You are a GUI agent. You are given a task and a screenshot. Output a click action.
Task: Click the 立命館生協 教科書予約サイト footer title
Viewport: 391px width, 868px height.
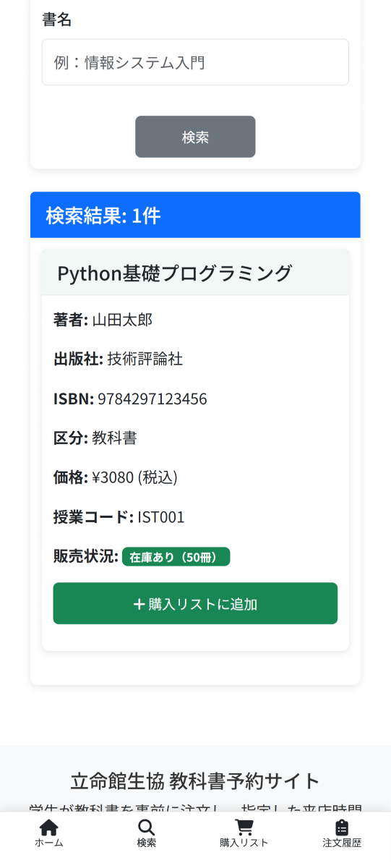[x=195, y=781]
